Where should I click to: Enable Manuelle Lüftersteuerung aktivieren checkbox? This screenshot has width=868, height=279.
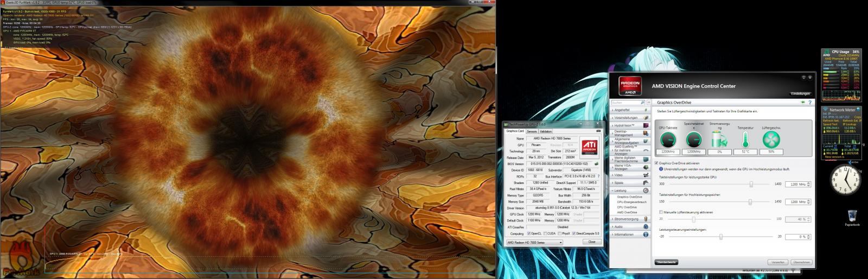pos(661,212)
